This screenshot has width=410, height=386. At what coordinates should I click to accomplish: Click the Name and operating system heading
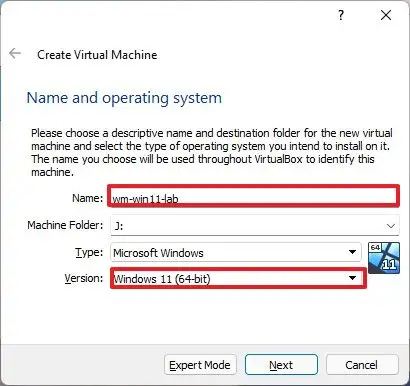point(124,98)
